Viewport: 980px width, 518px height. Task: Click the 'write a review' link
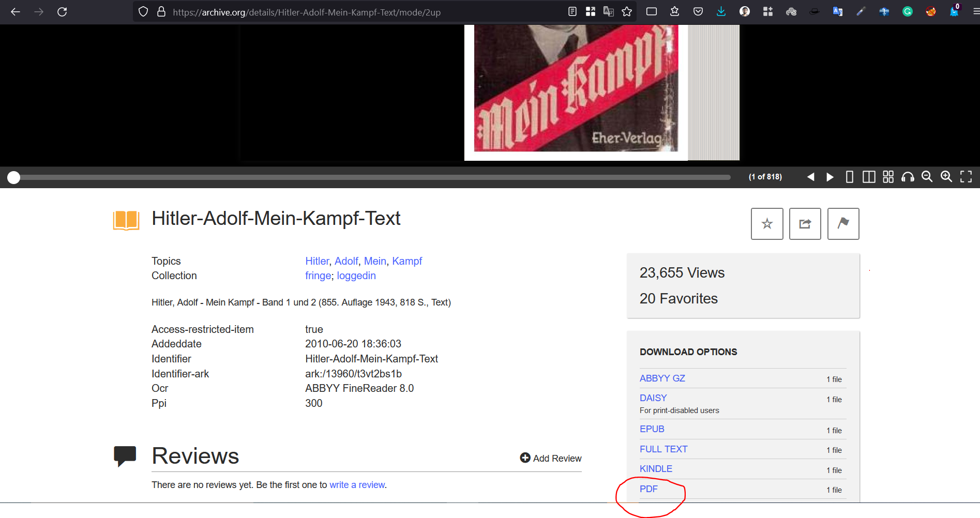357,485
